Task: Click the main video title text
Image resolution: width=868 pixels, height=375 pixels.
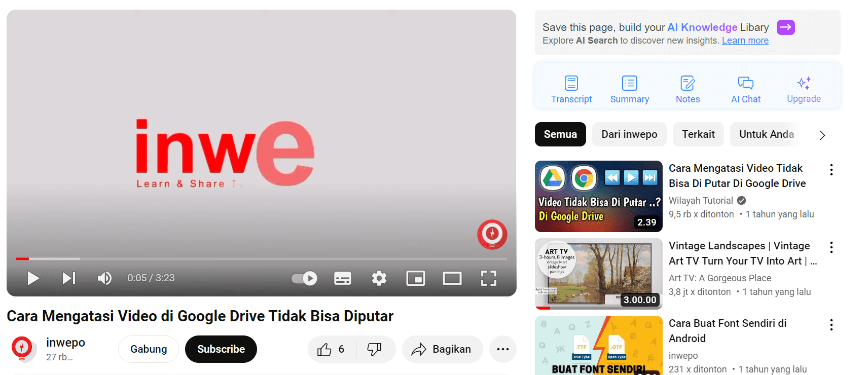Action: coord(200,316)
